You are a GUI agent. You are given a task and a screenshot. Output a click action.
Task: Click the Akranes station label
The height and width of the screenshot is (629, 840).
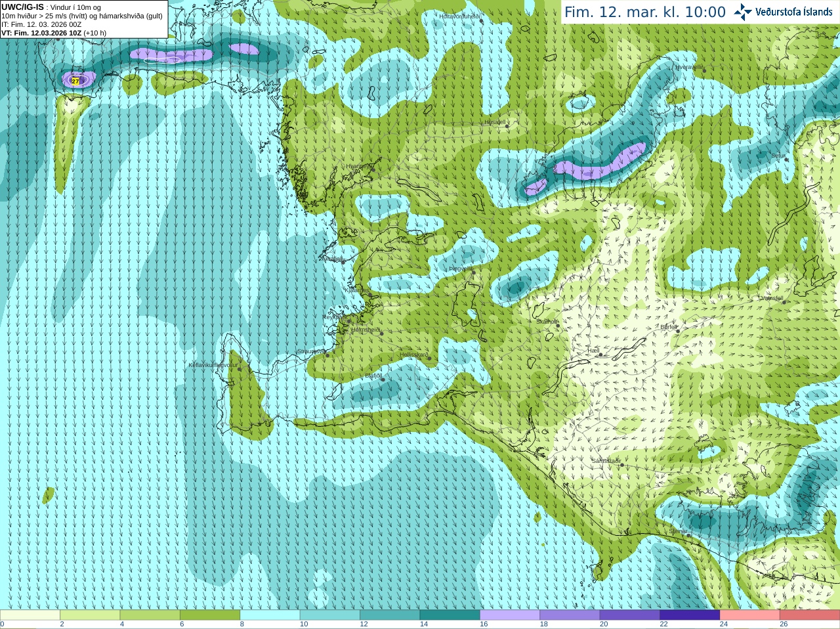click(334, 259)
